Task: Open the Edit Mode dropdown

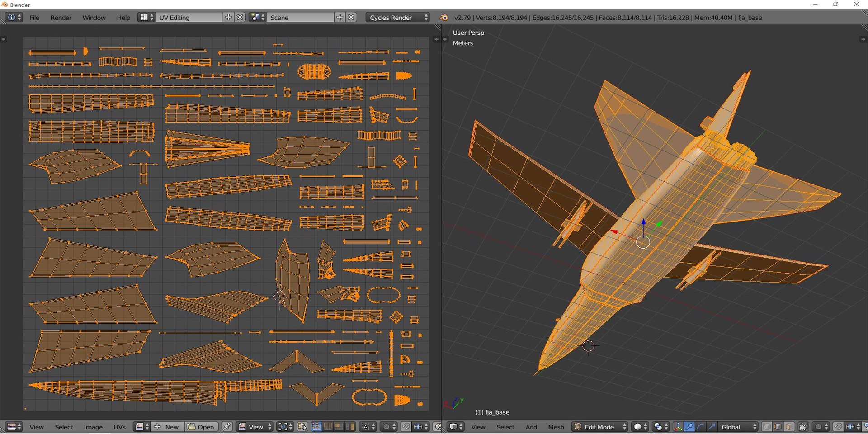Action: 600,427
